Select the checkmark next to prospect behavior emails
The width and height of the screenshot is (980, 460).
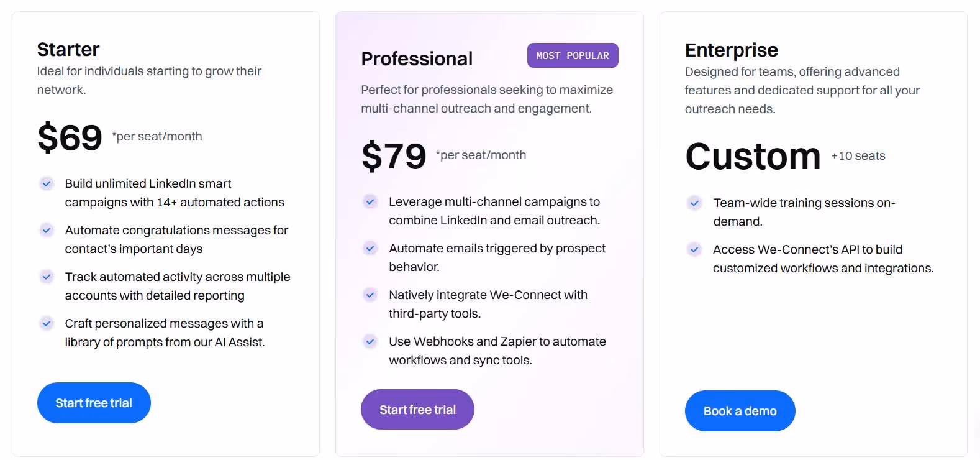pos(370,248)
